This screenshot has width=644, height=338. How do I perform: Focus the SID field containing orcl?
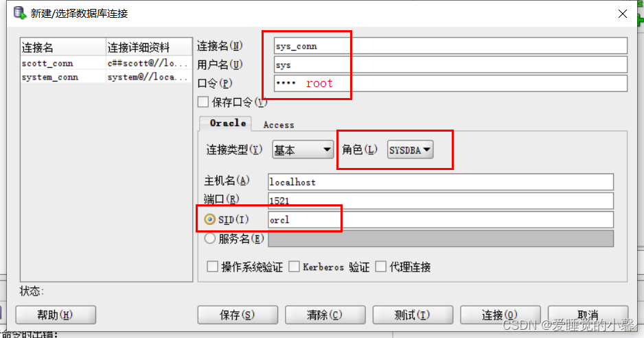(441, 219)
